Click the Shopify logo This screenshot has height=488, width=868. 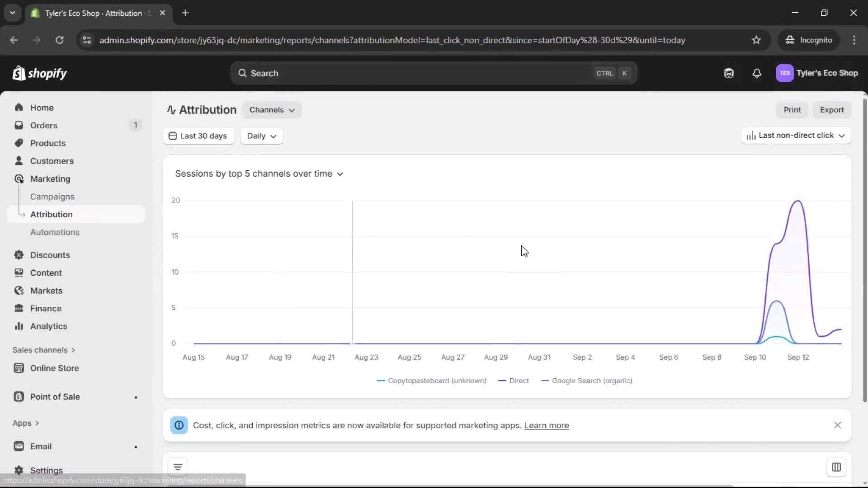[x=40, y=73]
